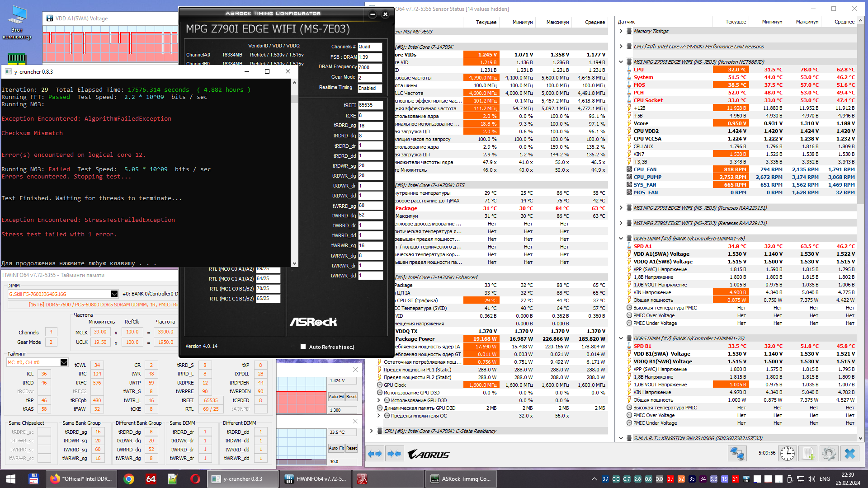The height and width of the screenshot is (488, 868).
Task: Click the blue X close sensors icon
Action: pos(850,453)
